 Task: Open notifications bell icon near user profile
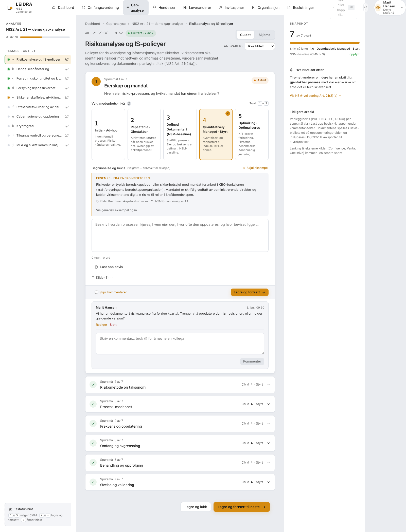click(366, 7)
